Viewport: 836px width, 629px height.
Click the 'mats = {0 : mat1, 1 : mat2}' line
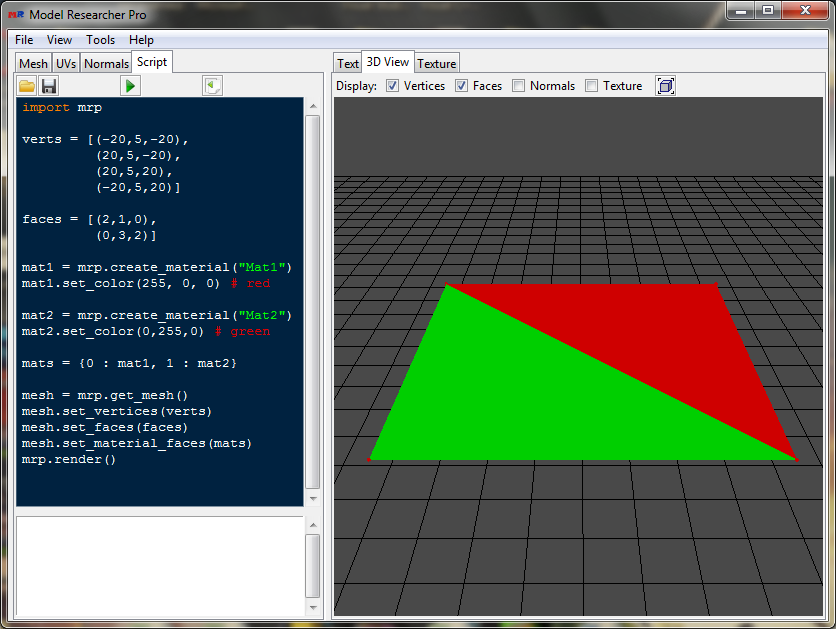(129, 363)
